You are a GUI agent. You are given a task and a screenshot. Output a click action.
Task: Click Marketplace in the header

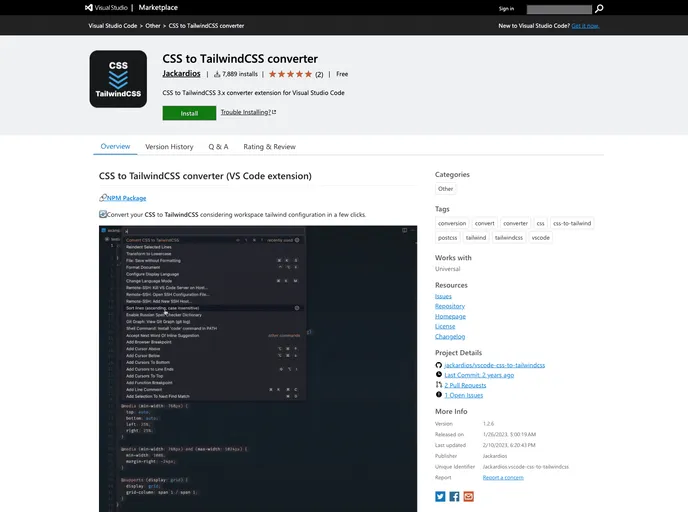tap(158, 7)
